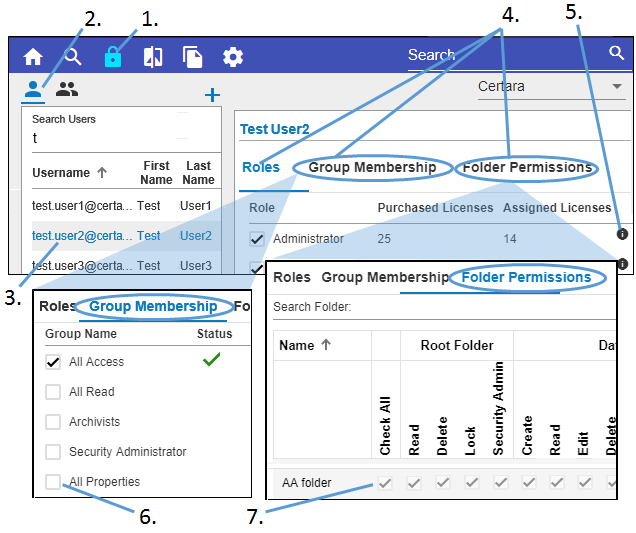Click the Group Name column header
This screenshot has width=636, height=533.
(x=81, y=333)
